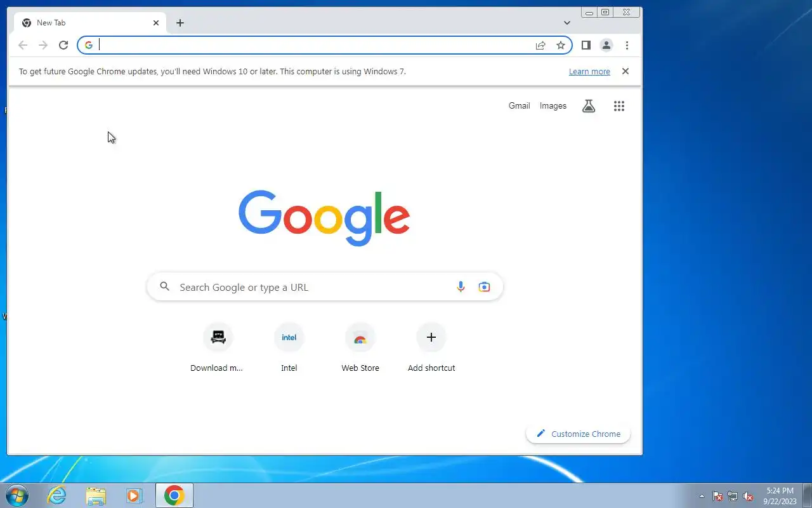Screen dimensions: 812x508
Task: Bookmark this tab with the star icon
Action: [x=561, y=45]
